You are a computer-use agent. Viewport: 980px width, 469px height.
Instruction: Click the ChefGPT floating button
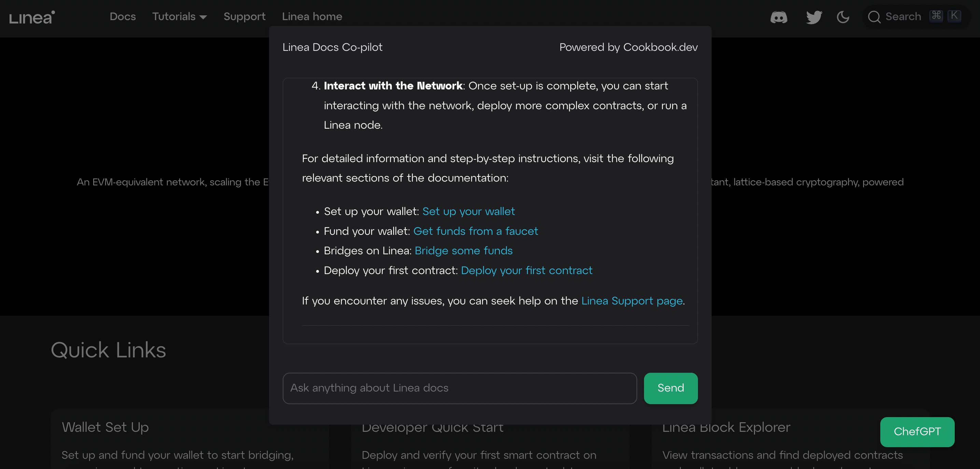pyautogui.click(x=917, y=432)
